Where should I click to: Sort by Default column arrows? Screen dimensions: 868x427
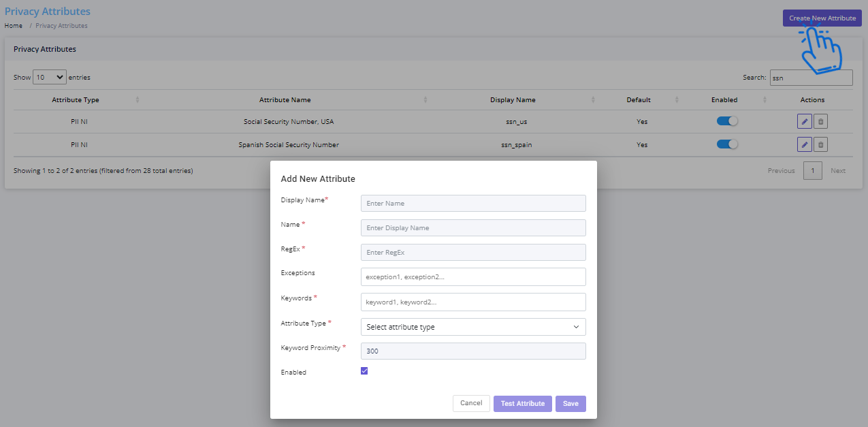[677, 100]
